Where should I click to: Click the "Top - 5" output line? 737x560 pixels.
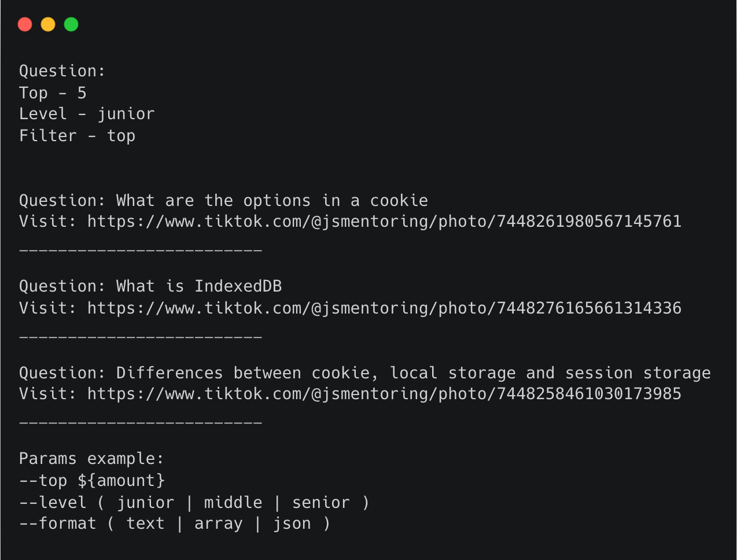(53, 93)
